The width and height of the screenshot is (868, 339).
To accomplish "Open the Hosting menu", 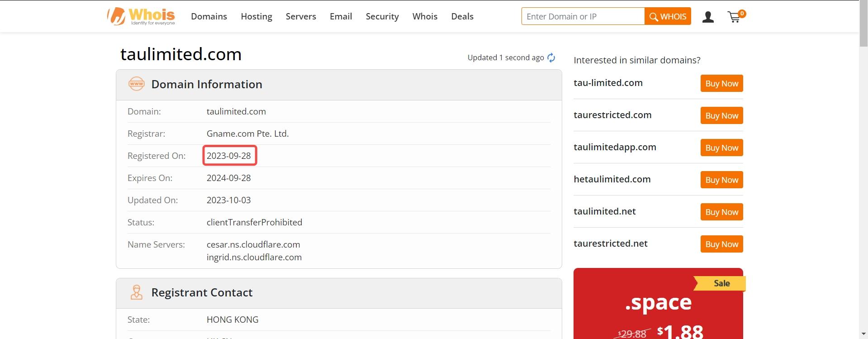I will [x=256, y=16].
